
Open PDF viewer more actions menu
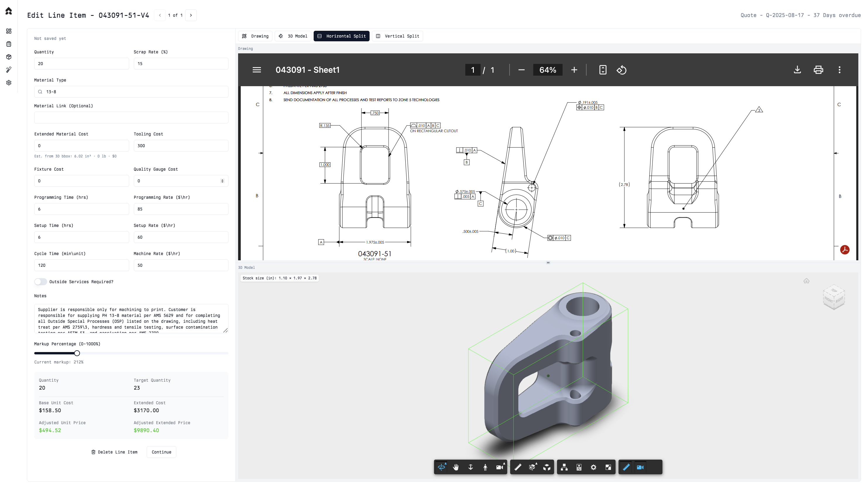coord(839,70)
